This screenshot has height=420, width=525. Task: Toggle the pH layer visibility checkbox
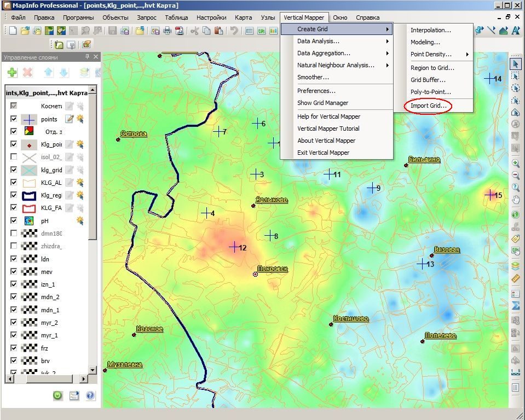pyautogui.click(x=14, y=220)
